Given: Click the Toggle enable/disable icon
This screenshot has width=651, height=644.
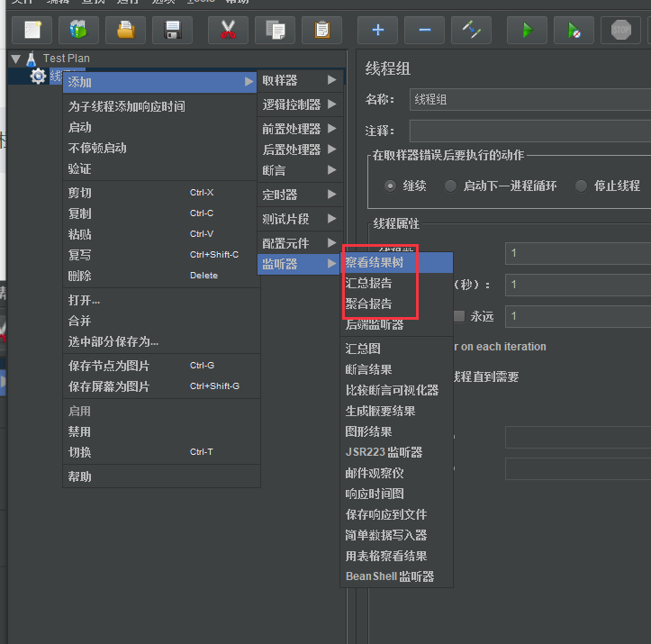Looking at the screenshot, I should pyautogui.click(x=471, y=30).
